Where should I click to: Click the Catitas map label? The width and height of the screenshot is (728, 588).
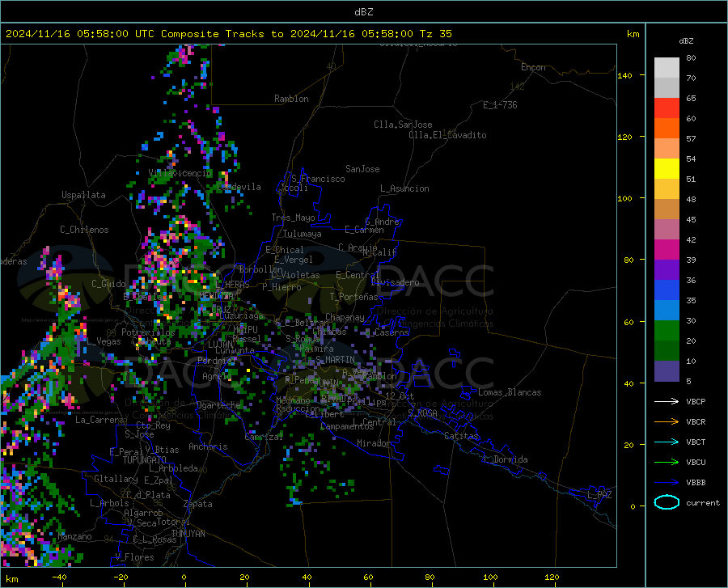coord(461,436)
